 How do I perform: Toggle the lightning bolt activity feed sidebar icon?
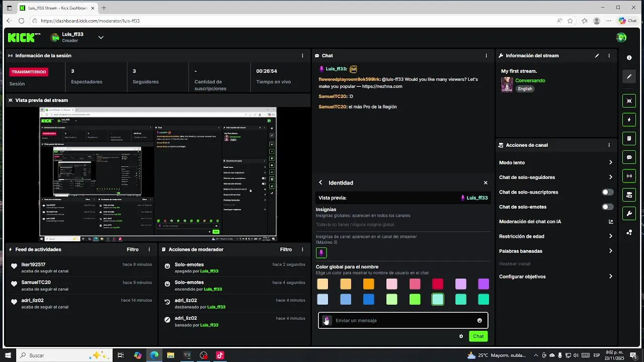click(629, 120)
